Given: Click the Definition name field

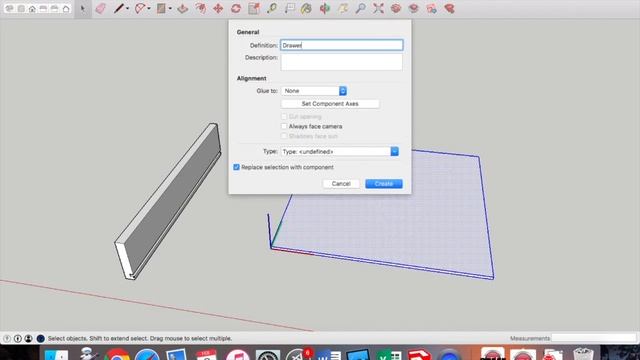Looking at the screenshot, I should point(342,45).
